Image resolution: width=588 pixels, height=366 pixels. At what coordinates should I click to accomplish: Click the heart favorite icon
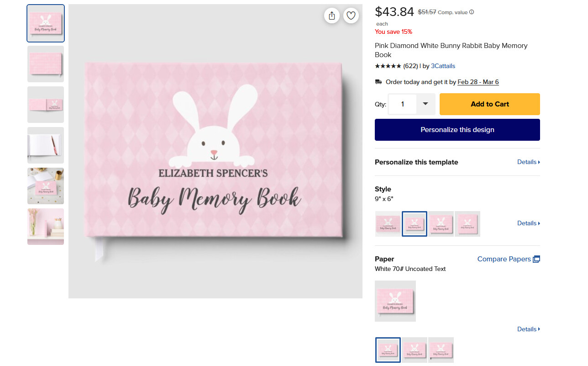351,16
